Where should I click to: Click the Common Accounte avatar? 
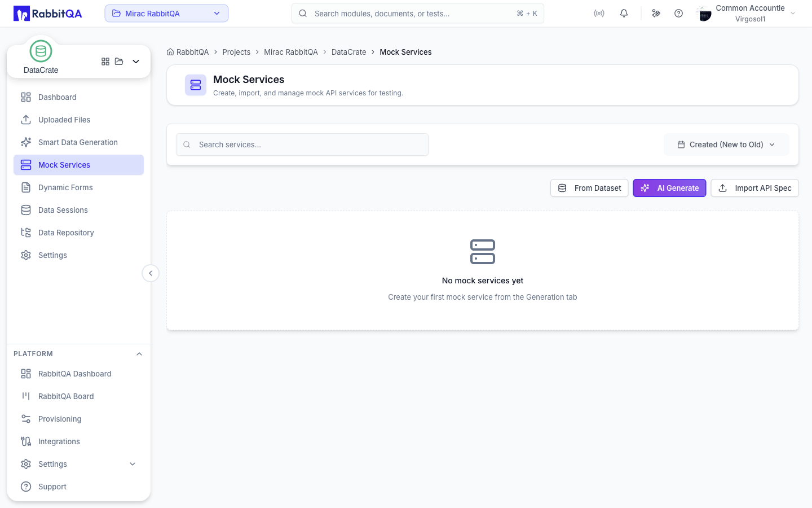(x=704, y=14)
